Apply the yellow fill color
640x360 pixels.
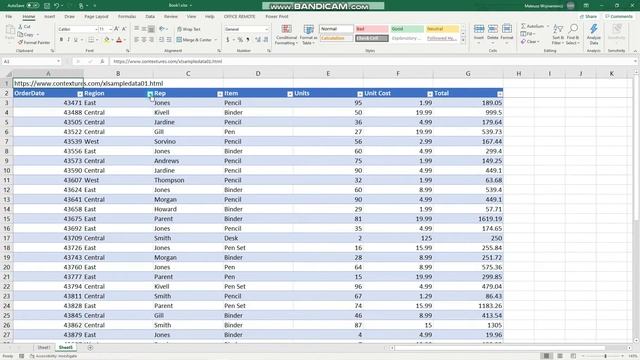coord(107,40)
